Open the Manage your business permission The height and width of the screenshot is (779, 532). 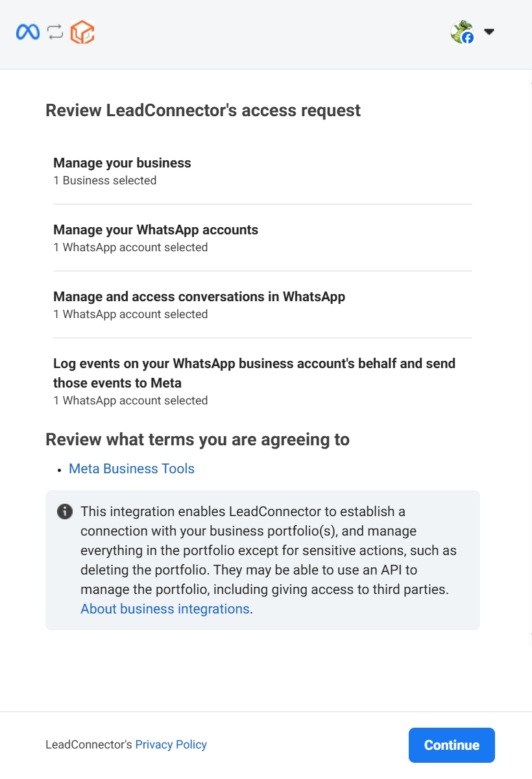tap(263, 171)
